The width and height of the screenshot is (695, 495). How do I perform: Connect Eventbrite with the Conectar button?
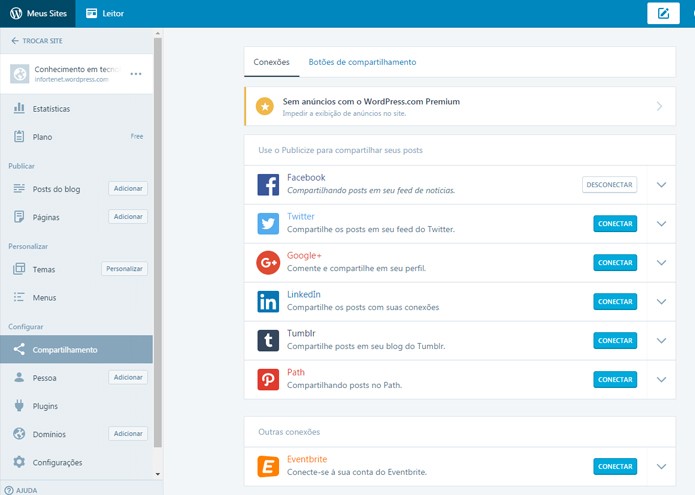point(615,467)
